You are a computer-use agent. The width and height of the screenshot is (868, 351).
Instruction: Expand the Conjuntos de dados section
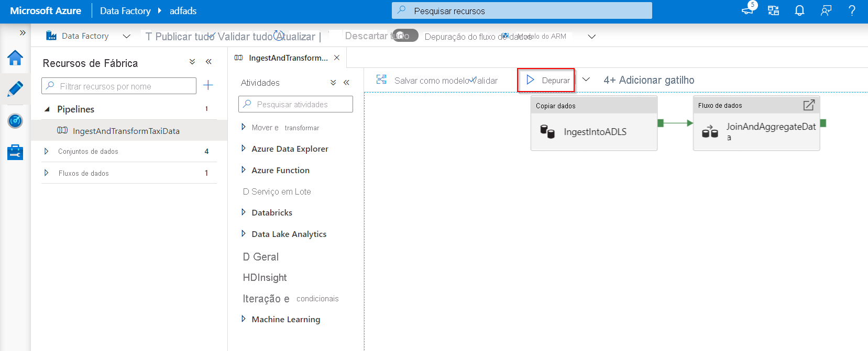pyautogui.click(x=46, y=151)
